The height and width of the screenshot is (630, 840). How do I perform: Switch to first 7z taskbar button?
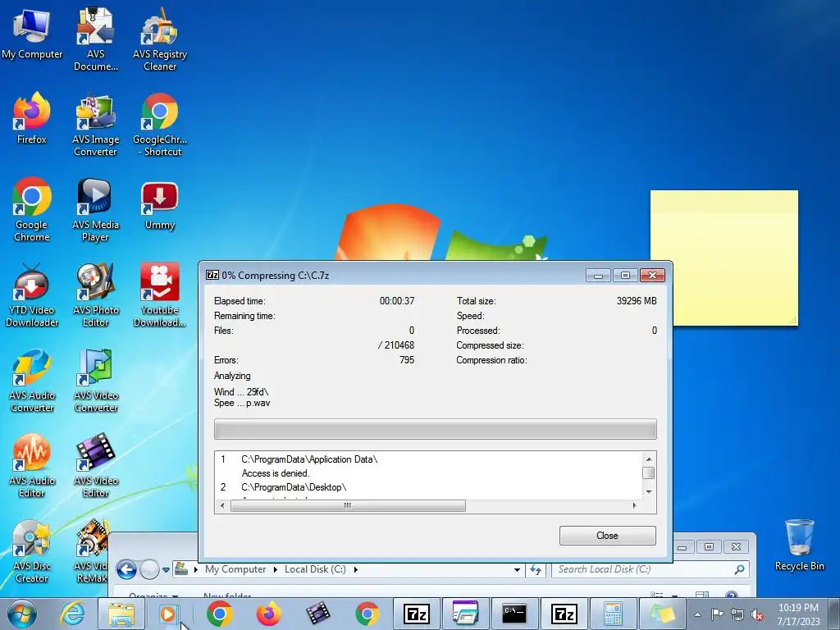point(416,614)
